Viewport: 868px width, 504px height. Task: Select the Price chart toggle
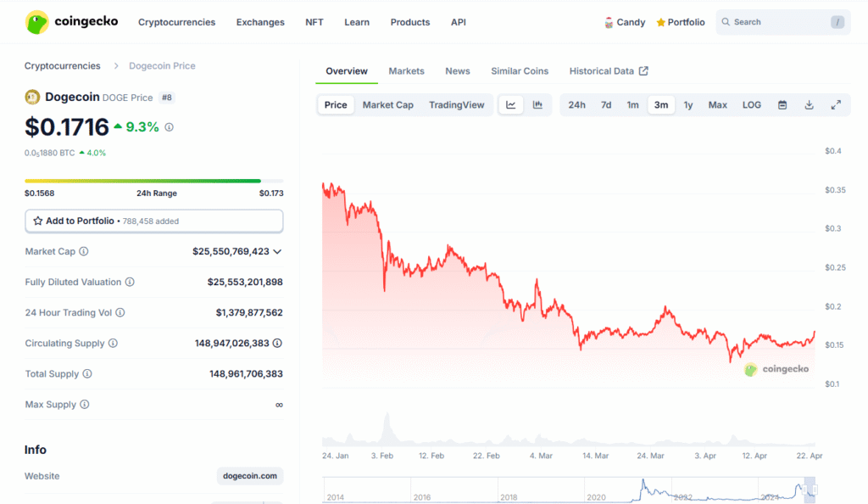(x=336, y=104)
